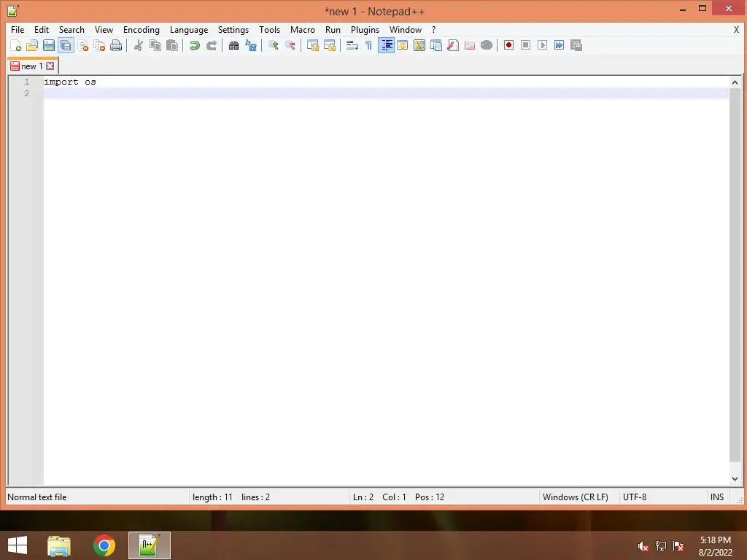Click the vertical scrollbar thumb
747x560 pixels.
735,275
